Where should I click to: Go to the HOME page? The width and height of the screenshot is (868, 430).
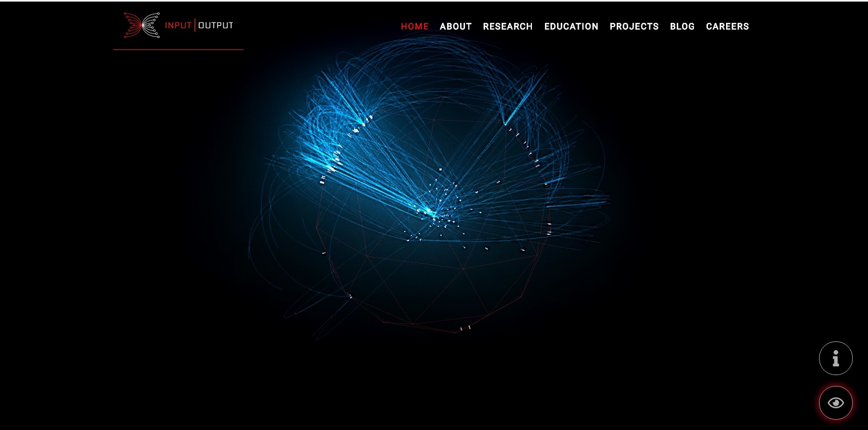tap(414, 27)
